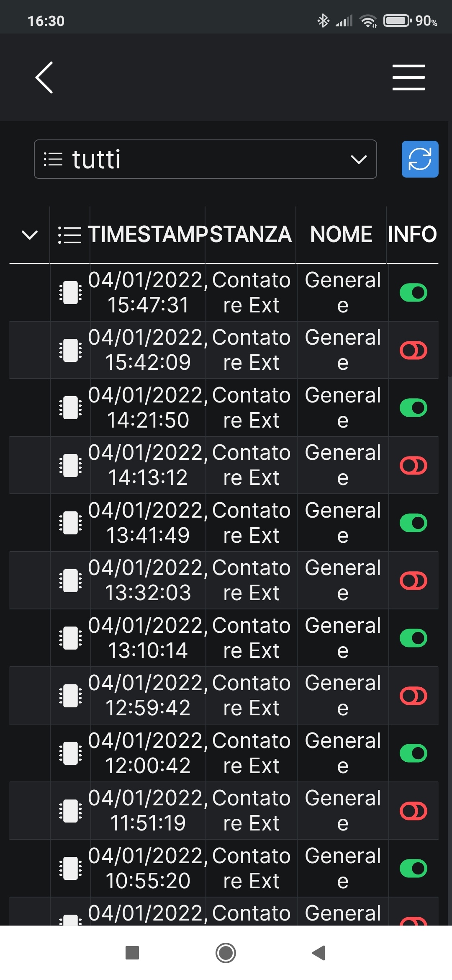Click the device chip icon for 15:47:31 row
Viewport: 452px width, 980px height.
pyautogui.click(x=70, y=292)
